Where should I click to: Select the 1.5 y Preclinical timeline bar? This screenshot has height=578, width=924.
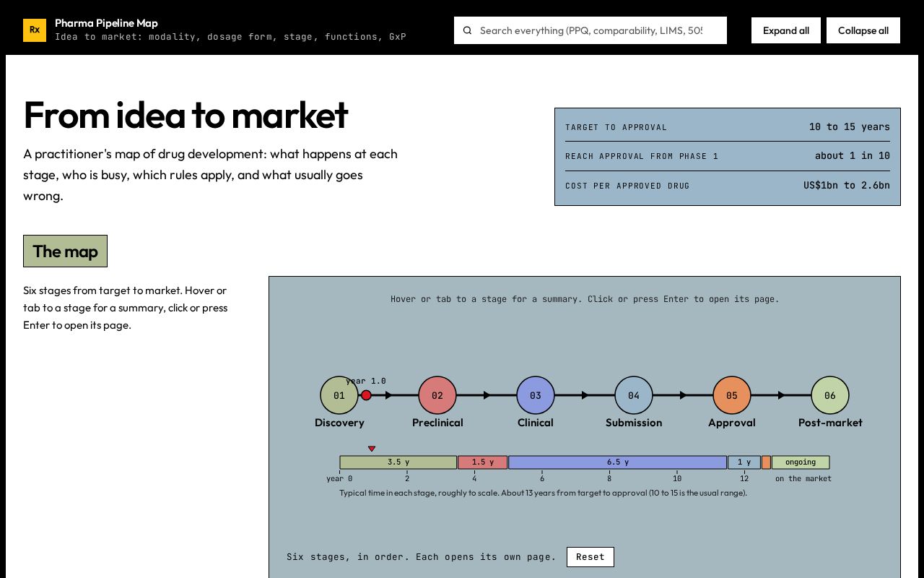tap(483, 462)
